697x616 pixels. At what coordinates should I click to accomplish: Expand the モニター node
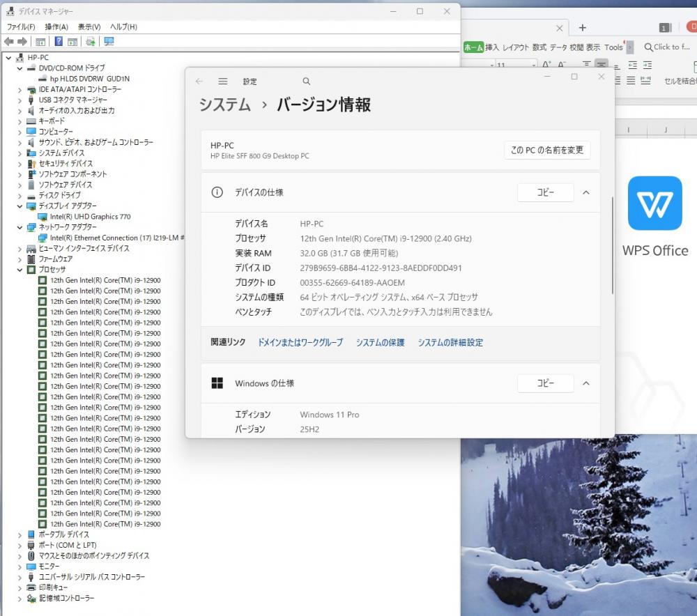(x=20, y=567)
